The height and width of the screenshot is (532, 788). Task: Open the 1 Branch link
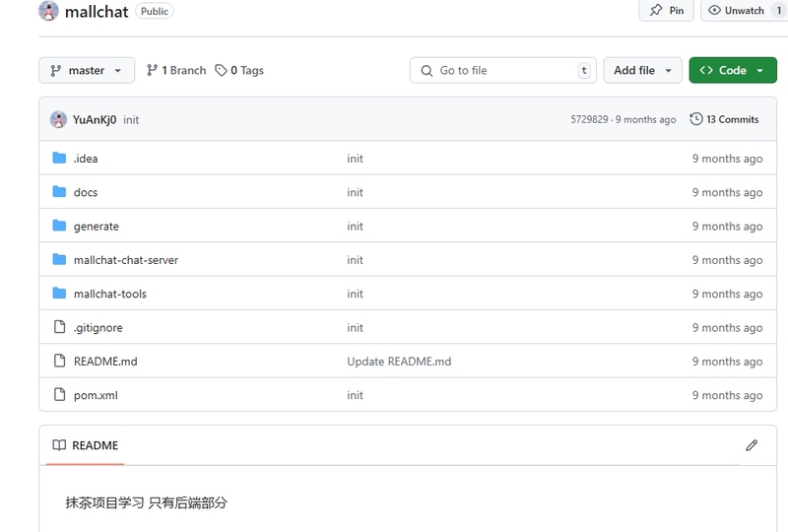pyautogui.click(x=176, y=70)
